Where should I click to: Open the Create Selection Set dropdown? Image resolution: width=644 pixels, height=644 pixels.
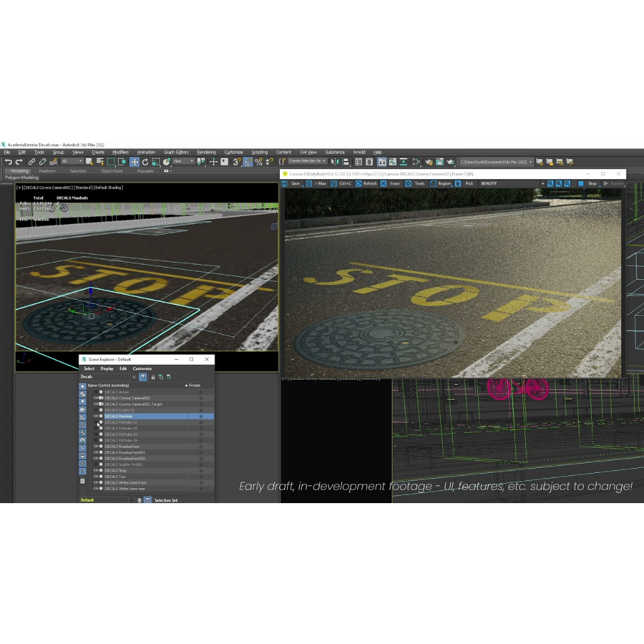[x=307, y=161]
